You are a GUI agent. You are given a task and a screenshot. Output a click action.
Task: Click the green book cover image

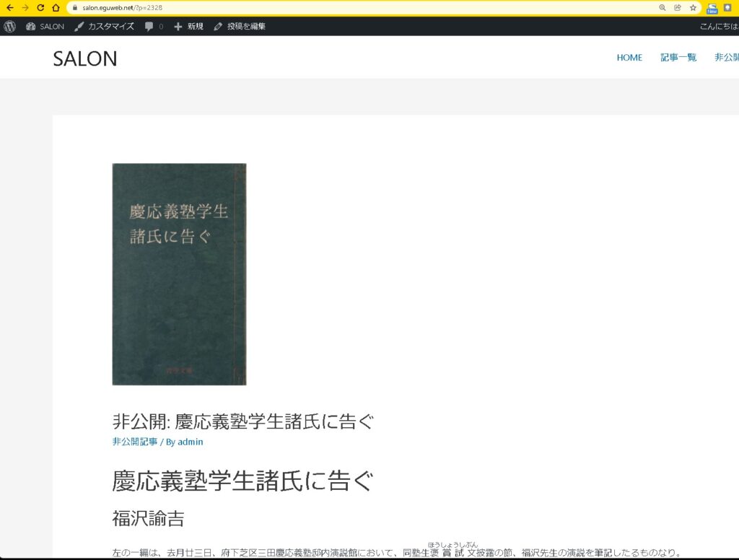coord(179,274)
